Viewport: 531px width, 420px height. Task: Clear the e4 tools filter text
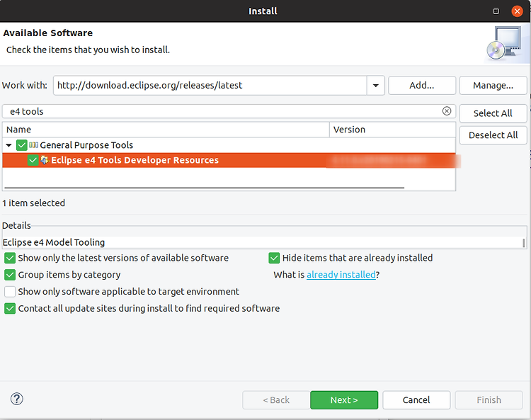447,111
